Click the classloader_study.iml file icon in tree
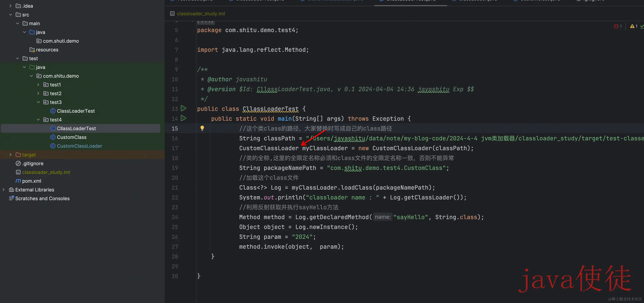Image resolution: width=644 pixels, height=303 pixels. tap(18, 172)
